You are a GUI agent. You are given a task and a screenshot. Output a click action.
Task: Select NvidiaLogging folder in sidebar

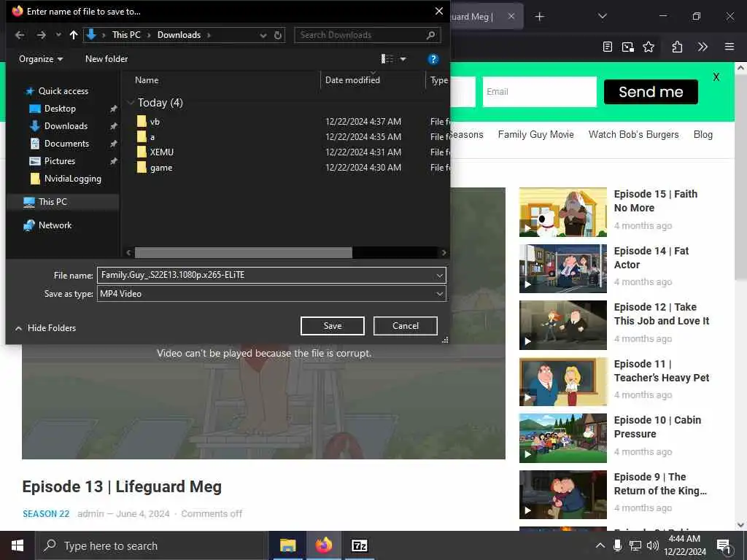72,179
